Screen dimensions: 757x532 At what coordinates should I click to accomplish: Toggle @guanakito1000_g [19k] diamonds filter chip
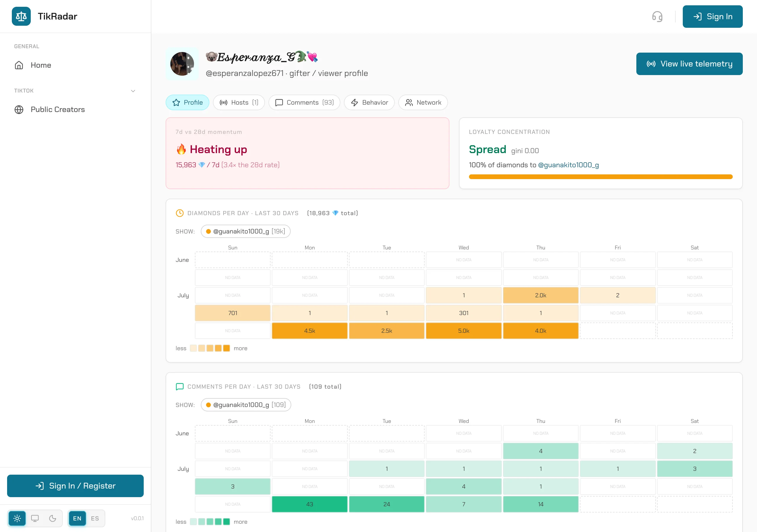(x=246, y=231)
